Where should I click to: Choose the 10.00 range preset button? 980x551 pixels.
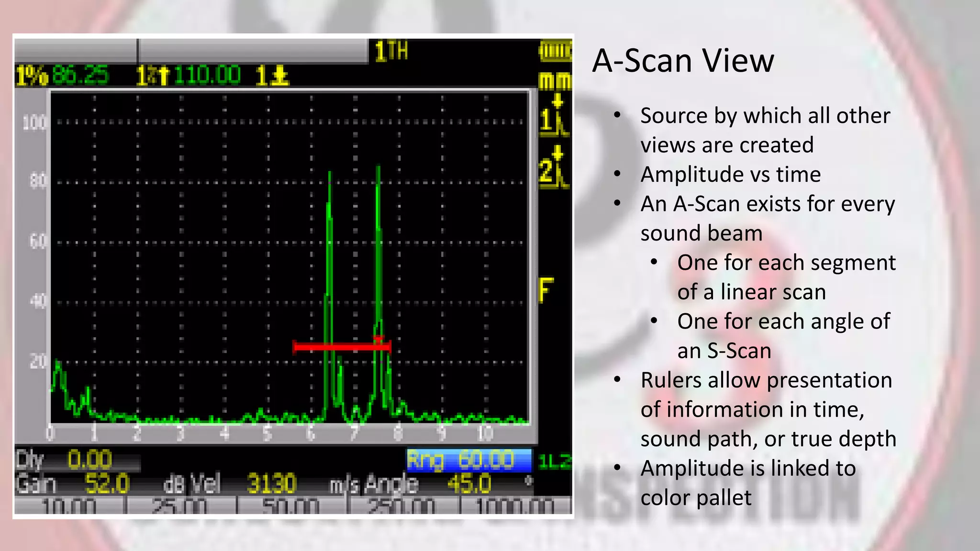tap(70, 505)
